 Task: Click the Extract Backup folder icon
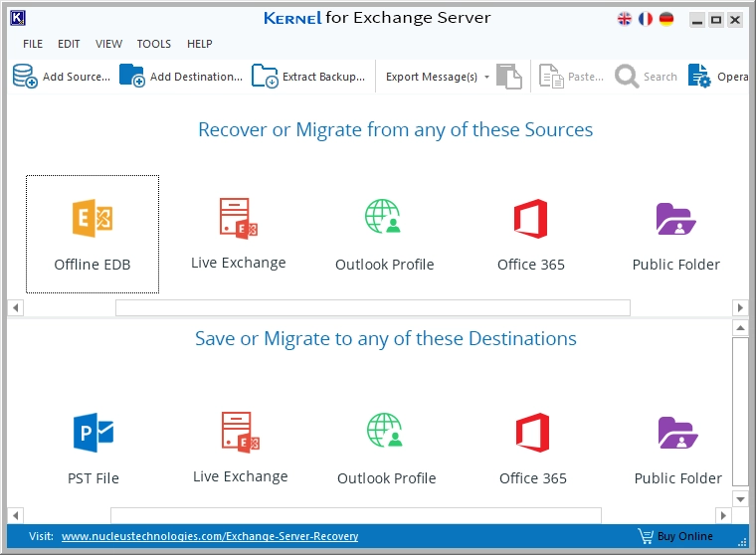tap(265, 76)
